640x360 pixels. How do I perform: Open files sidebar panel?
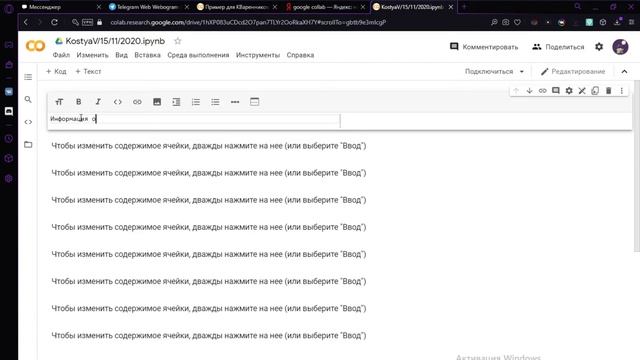28,144
